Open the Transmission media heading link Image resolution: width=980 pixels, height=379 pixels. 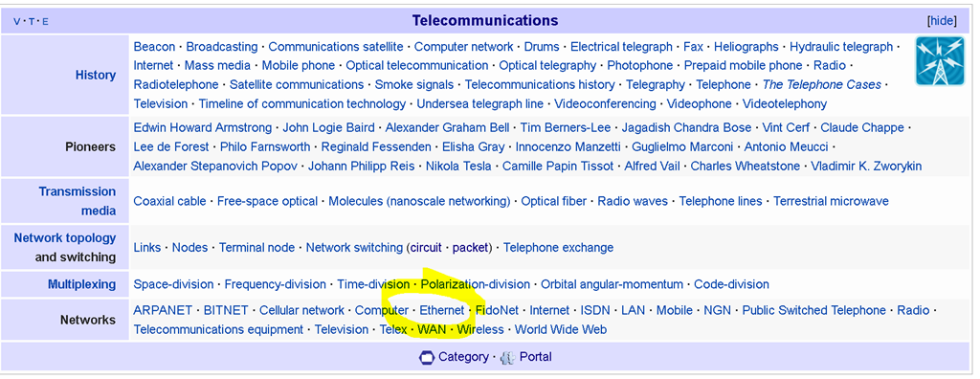(x=77, y=201)
